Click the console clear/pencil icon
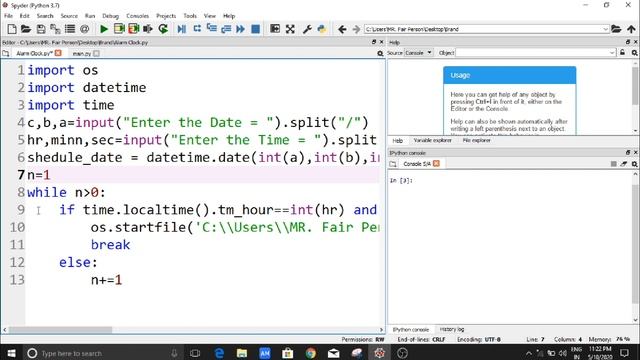Screen dimensions: 640x360 pyautogui.click(x=624, y=164)
